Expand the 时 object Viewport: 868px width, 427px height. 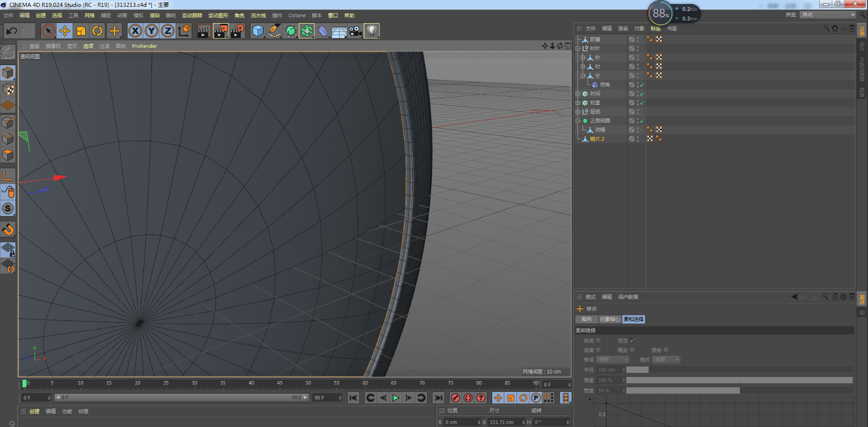point(583,67)
